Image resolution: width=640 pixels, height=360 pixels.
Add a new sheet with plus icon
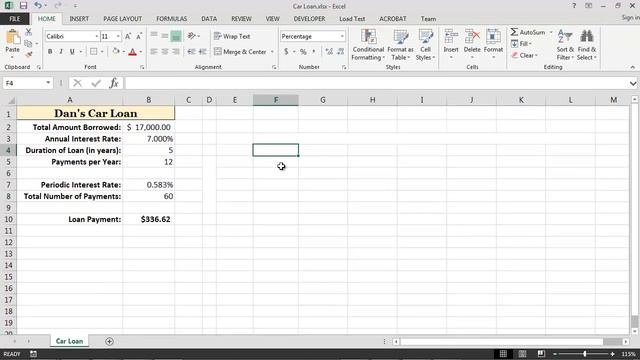pyautogui.click(x=109, y=341)
